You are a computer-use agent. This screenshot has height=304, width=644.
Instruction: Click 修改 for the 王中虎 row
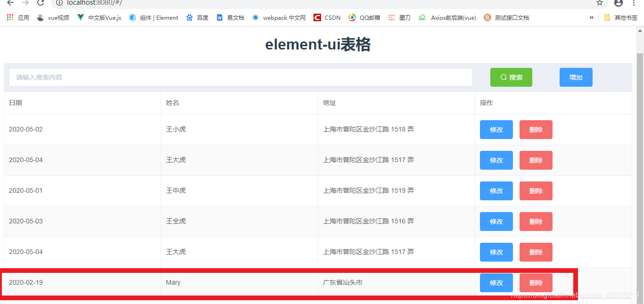tap(496, 191)
